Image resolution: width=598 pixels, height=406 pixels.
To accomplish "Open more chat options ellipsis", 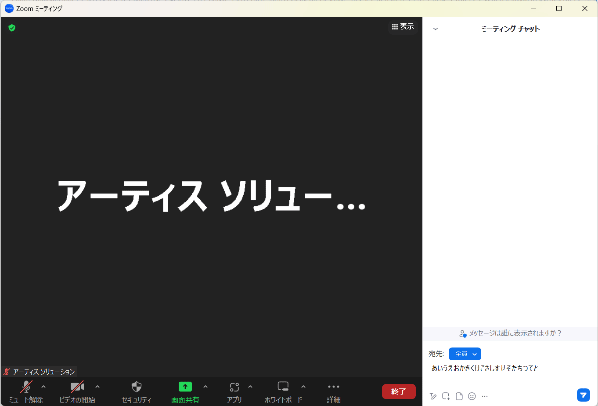I will coord(485,396).
